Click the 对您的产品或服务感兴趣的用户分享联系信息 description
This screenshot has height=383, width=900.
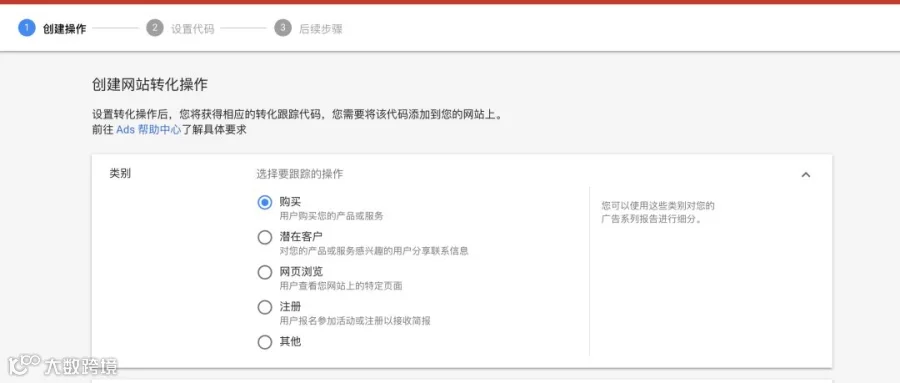tap(374, 251)
